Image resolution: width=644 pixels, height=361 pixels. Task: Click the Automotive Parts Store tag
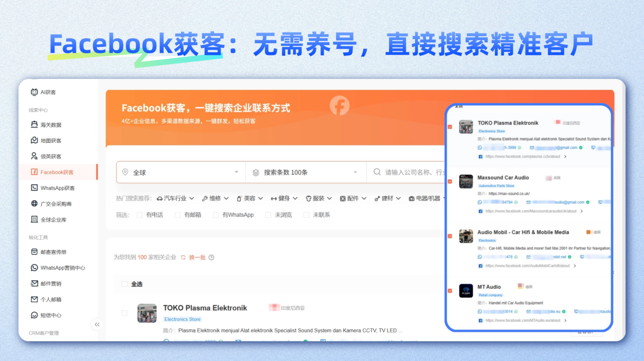pyautogui.click(x=496, y=186)
